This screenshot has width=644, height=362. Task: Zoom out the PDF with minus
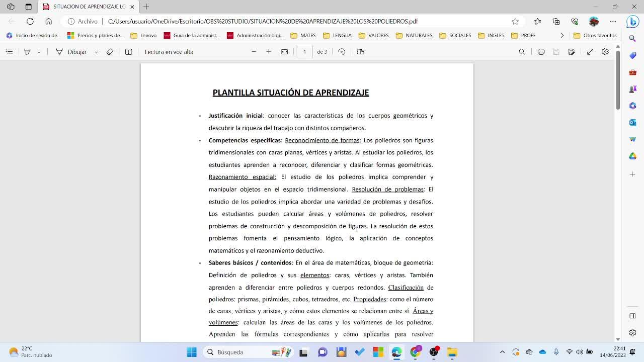coord(254,52)
